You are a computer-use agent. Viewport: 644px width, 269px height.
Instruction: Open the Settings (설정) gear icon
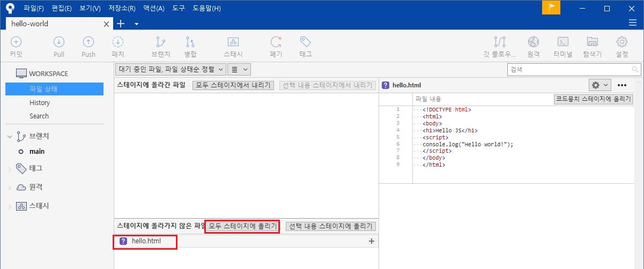622,42
